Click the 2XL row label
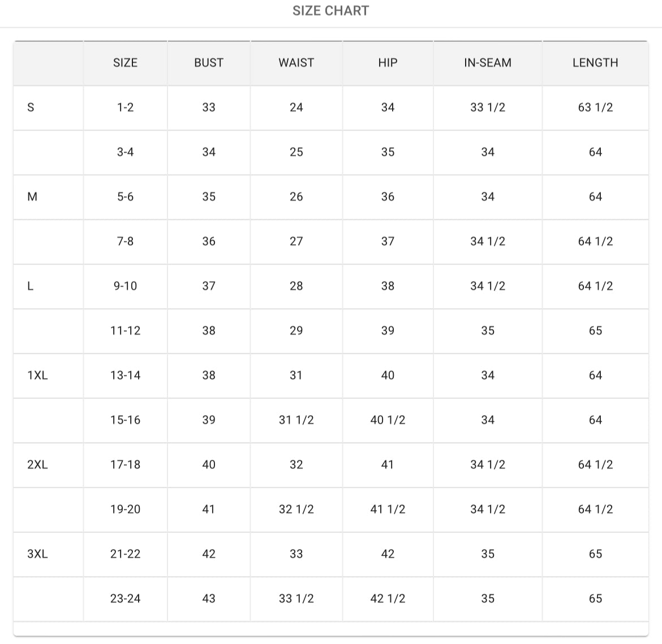The image size is (662, 644). click(x=37, y=465)
